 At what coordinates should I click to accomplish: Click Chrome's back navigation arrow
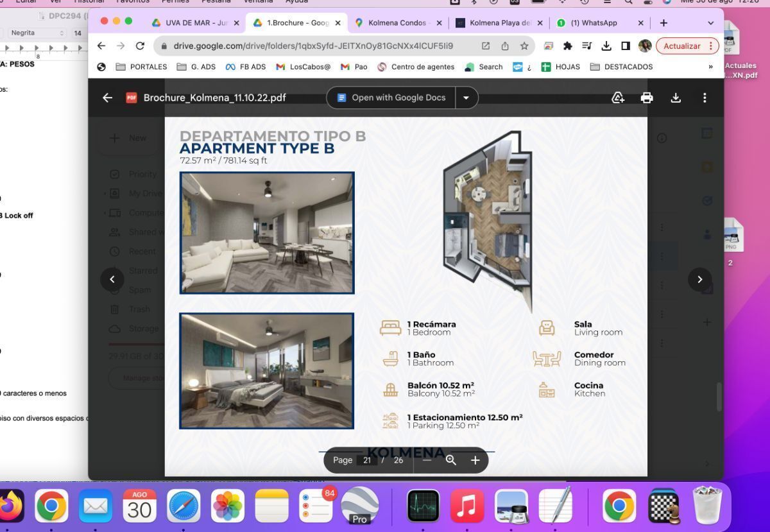[x=101, y=46]
